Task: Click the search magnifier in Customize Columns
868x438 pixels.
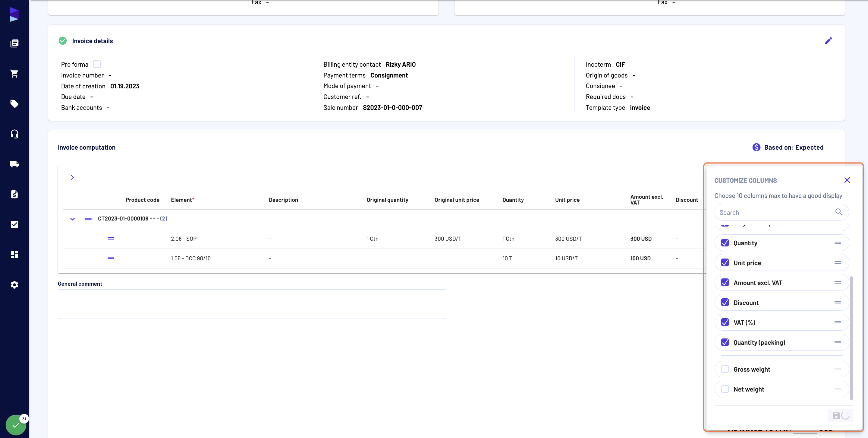Action: 839,212
